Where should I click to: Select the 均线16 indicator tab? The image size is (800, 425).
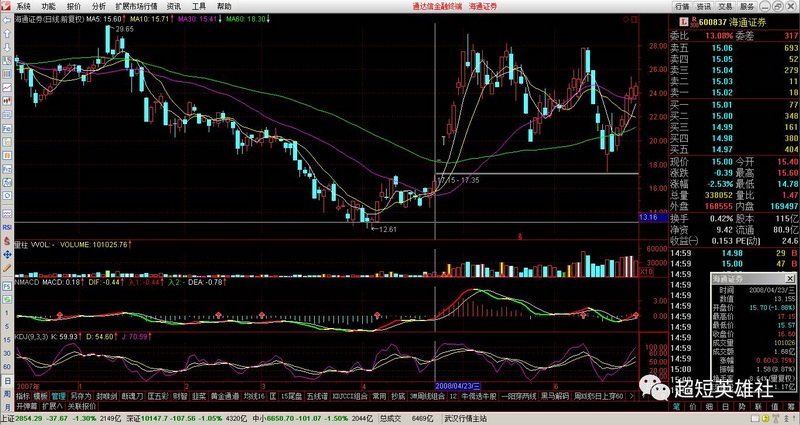(255, 396)
